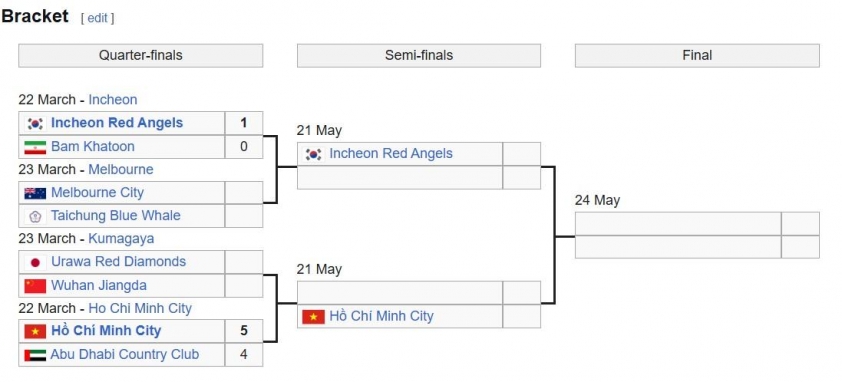This screenshot has width=842, height=382.
Task: Click the Chinese Taipei emblem beside Taichung Blue Whale
Action: (35, 216)
